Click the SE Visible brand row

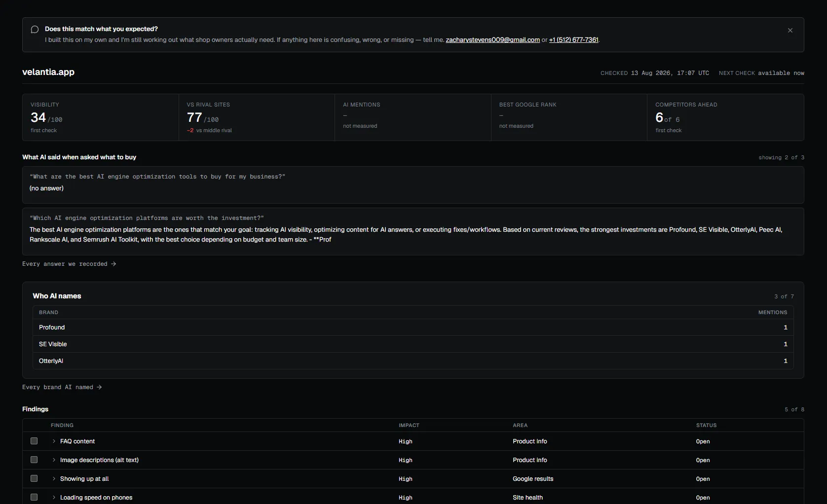coord(413,344)
